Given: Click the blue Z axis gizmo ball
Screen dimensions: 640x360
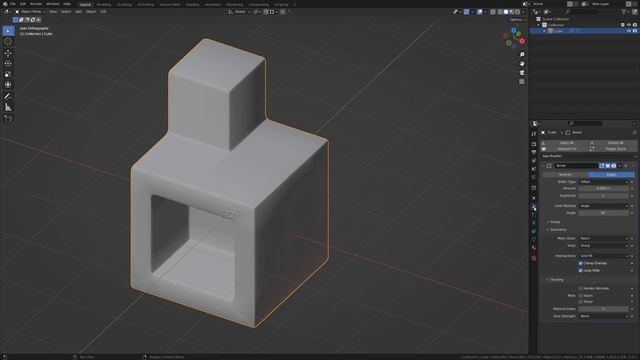Looking at the screenshot, I should [x=514, y=31].
